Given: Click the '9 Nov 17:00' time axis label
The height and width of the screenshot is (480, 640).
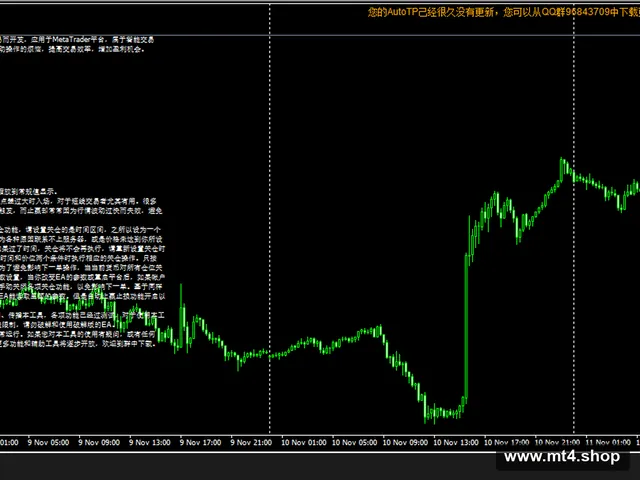Looking at the screenshot, I should [x=200, y=442].
